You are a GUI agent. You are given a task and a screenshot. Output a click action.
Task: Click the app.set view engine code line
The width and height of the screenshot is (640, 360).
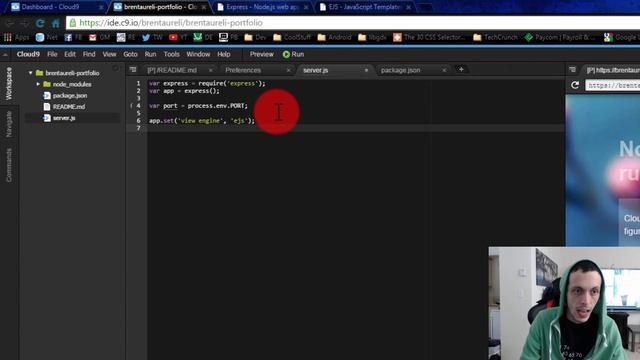202,121
